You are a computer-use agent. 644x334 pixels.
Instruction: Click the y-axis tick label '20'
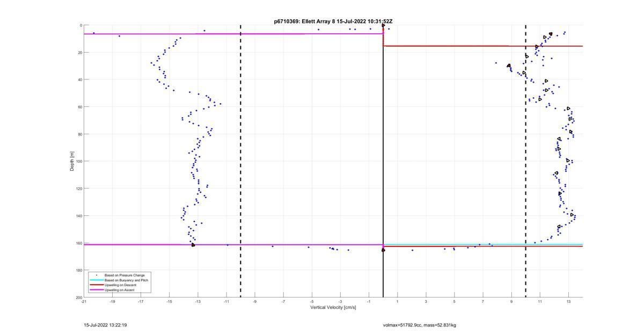[79, 53]
